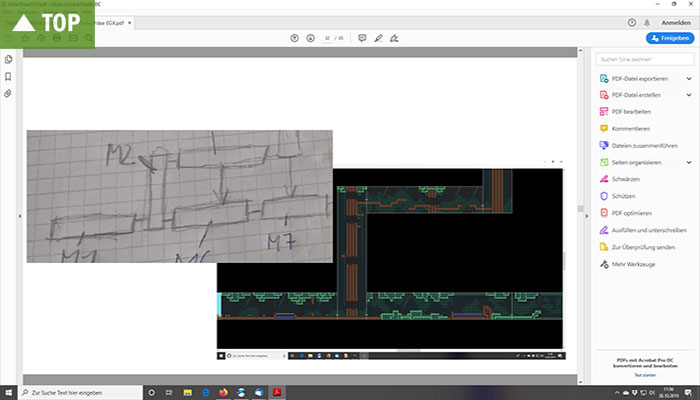The width and height of the screenshot is (700, 400).
Task: Open the sign document tool in toolbar
Action: [x=394, y=38]
